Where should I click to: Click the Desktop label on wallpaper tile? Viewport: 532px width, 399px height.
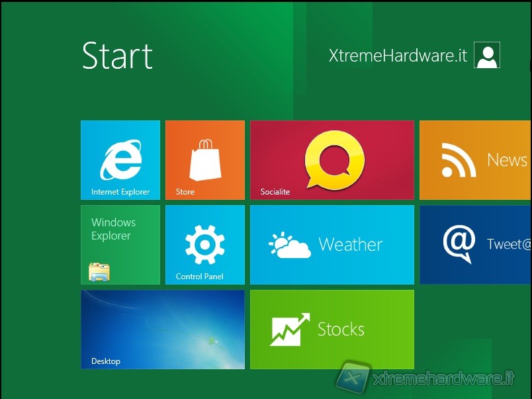tap(106, 361)
